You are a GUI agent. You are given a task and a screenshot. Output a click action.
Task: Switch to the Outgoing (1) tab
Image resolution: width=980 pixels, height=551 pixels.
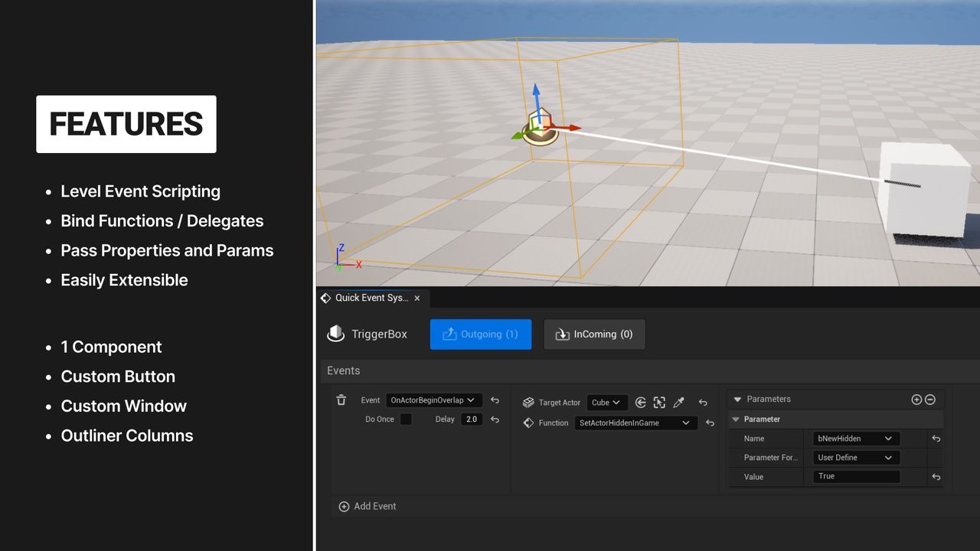[x=481, y=334]
